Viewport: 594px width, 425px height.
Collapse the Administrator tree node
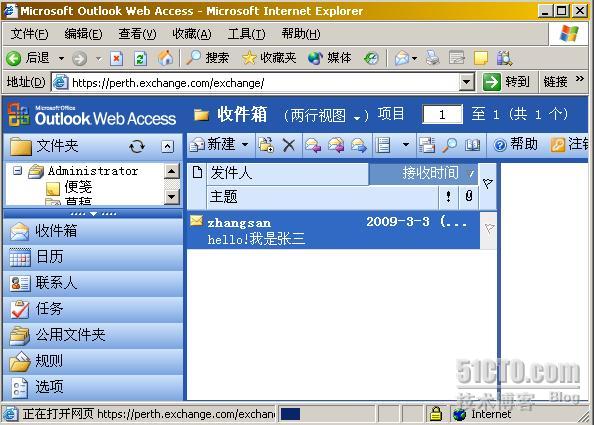coord(17,171)
